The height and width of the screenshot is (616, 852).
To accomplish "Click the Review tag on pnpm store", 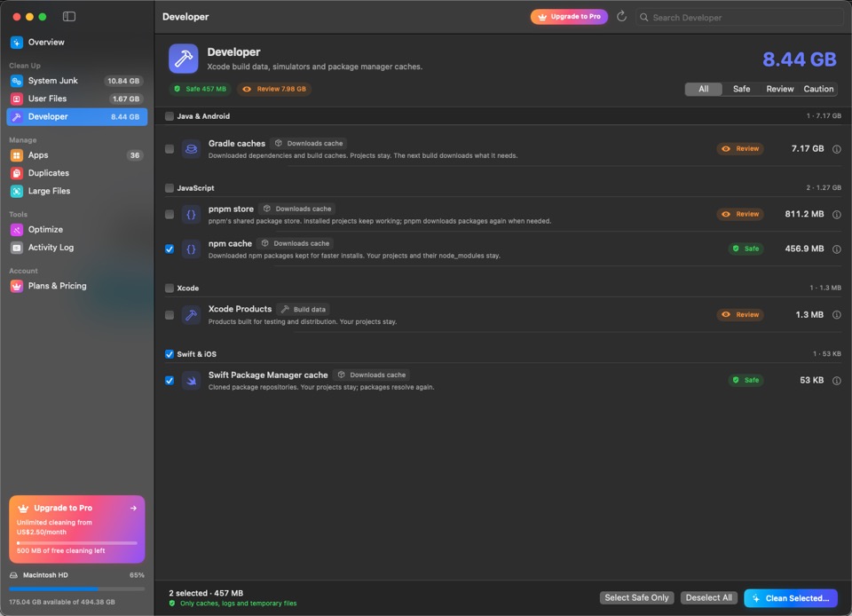I will 740,215.
